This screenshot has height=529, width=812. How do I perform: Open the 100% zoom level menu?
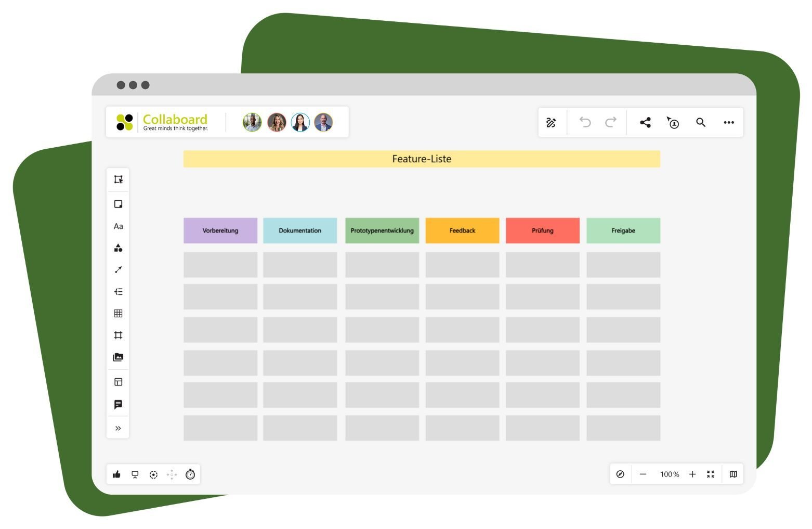tap(670, 474)
